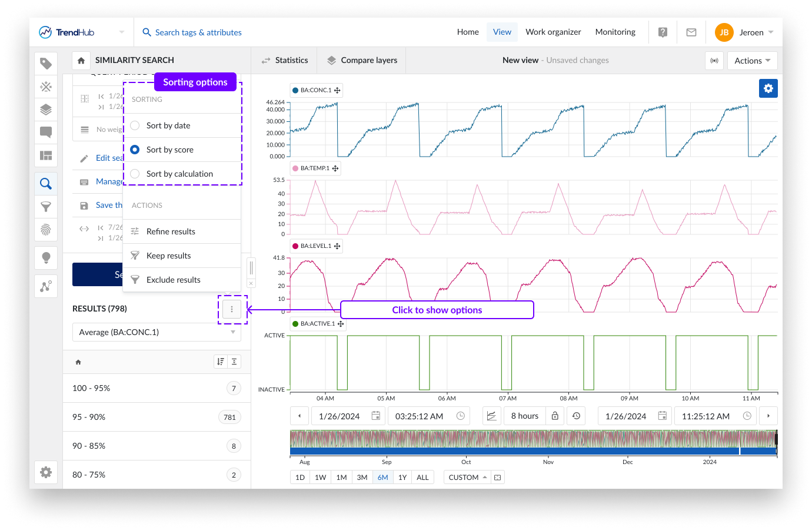This screenshot has height=530, width=812.
Task: Switch to the Monitoring tab
Action: tap(615, 32)
